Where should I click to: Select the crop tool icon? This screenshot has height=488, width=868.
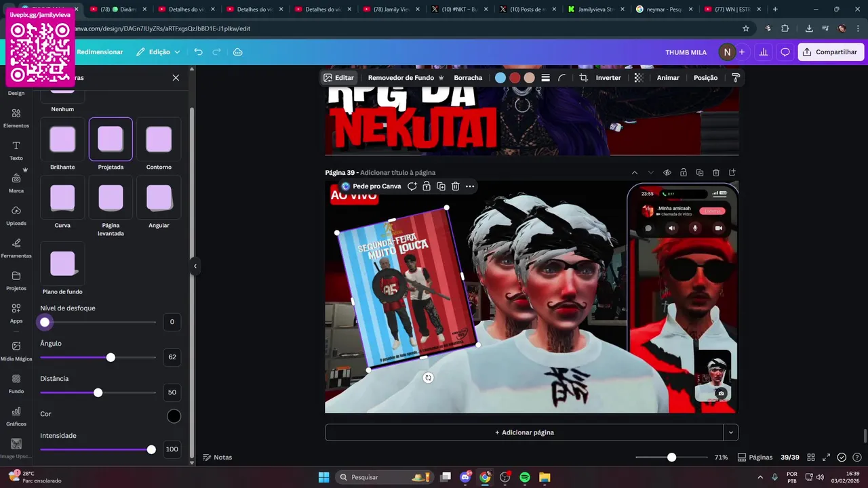(583, 78)
